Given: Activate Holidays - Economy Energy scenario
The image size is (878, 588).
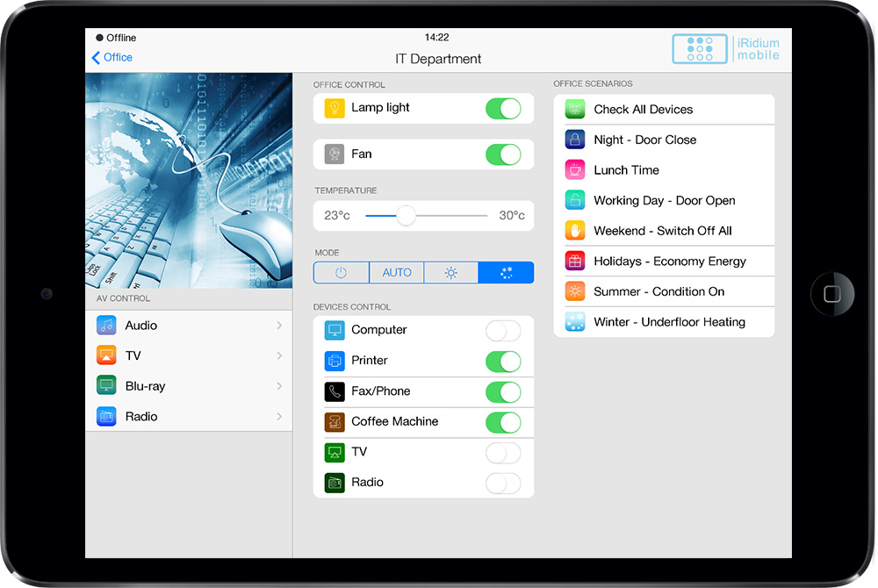Looking at the screenshot, I should pos(664,261).
